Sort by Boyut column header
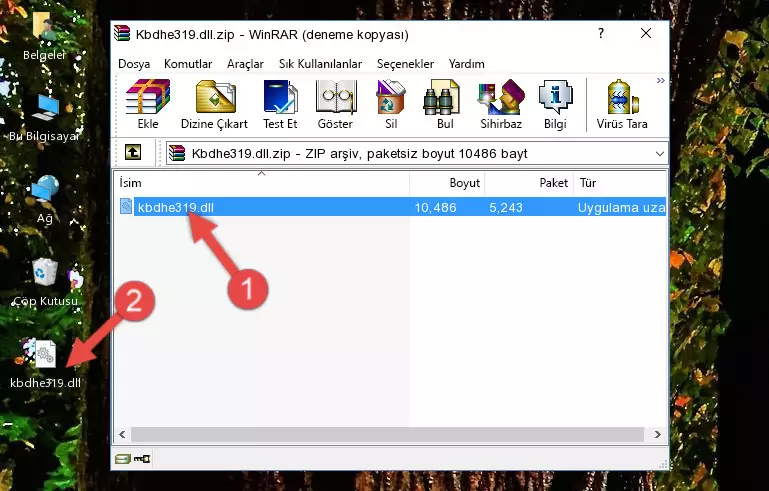This screenshot has height=491, width=769. tap(447, 183)
